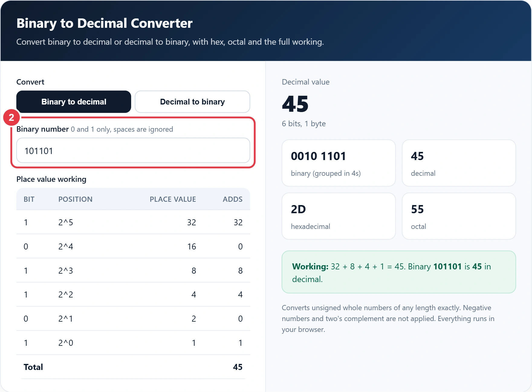Click the ADDS column header

232,199
